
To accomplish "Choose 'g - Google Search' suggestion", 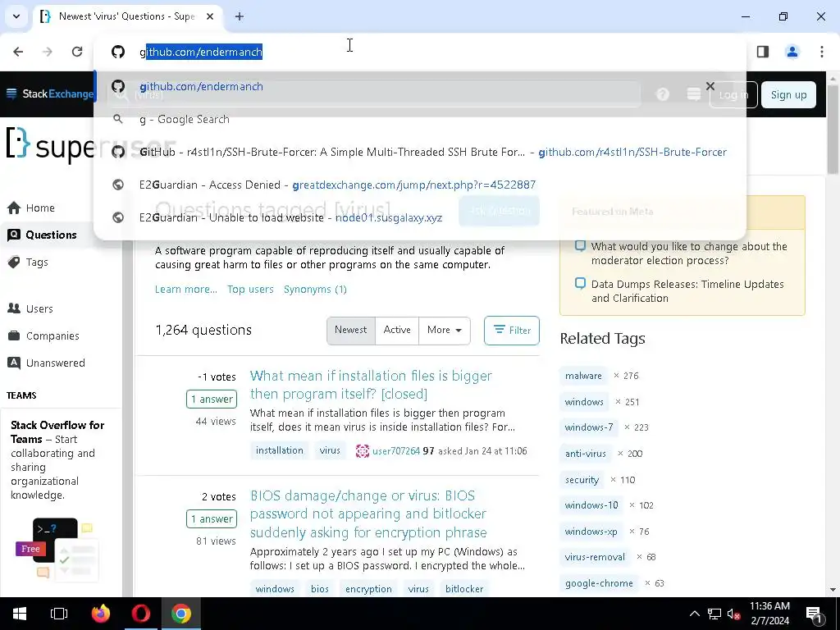I will pos(420,119).
